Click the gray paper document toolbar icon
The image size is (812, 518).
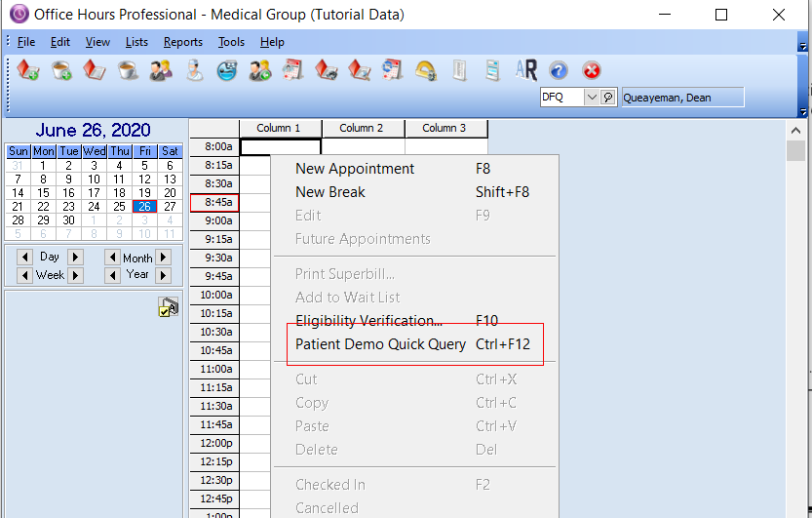[459, 70]
